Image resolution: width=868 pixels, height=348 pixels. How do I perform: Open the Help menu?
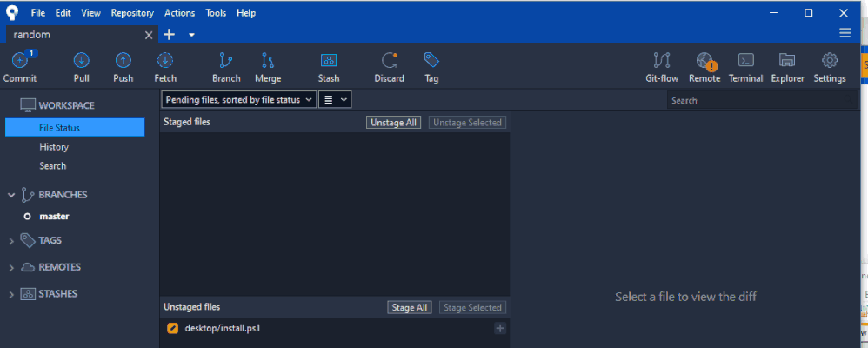click(246, 13)
